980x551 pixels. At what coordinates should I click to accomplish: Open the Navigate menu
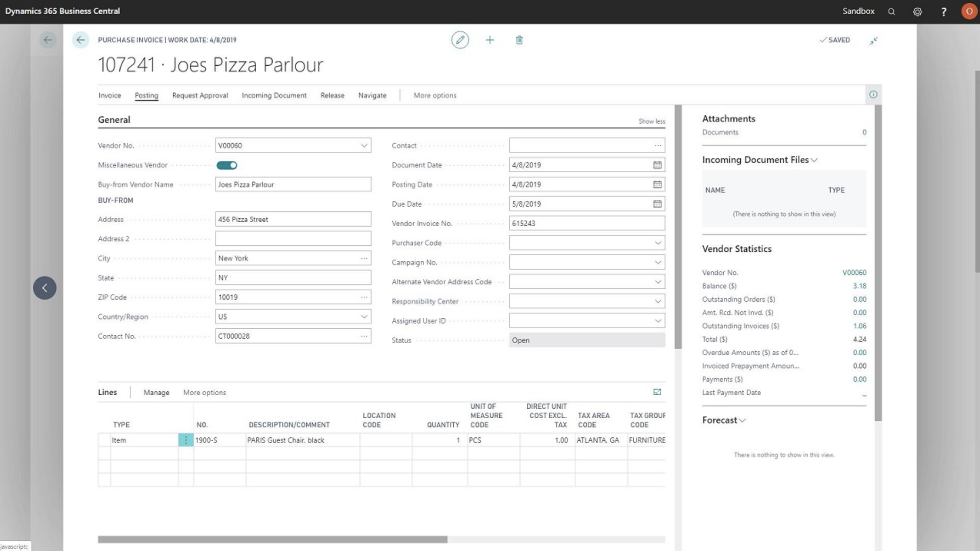pos(372,96)
